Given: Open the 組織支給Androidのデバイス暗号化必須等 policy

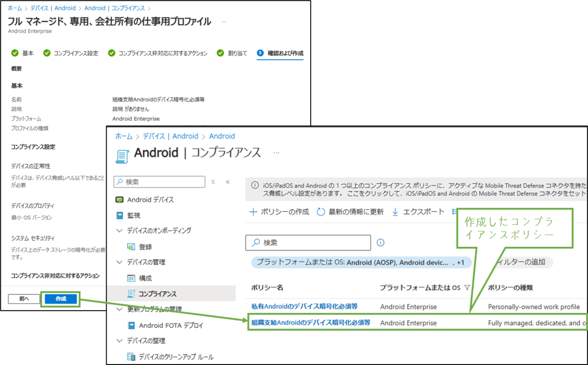Looking at the screenshot, I should coord(311,322).
